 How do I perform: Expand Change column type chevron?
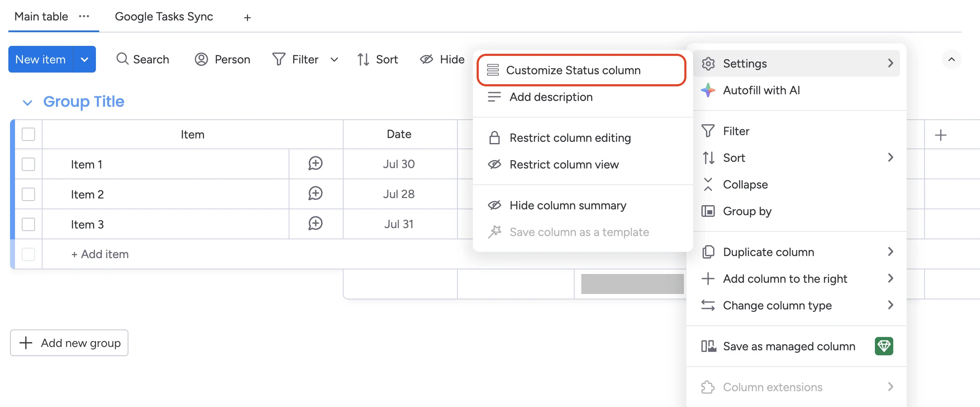click(x=890, y=305)
